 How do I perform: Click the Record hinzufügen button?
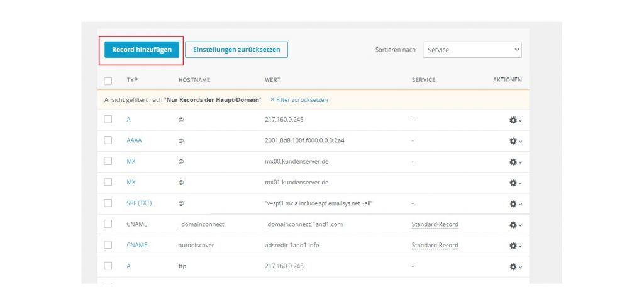142,50
